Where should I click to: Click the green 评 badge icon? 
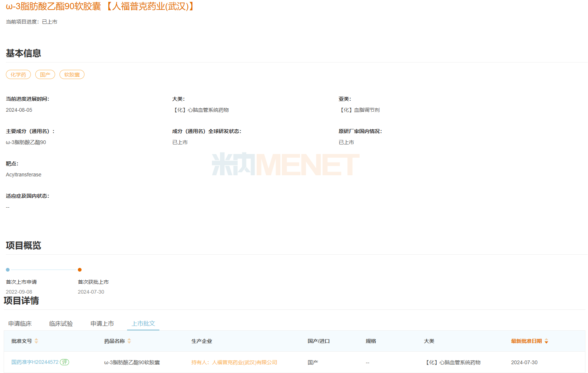tap(65, 362)
